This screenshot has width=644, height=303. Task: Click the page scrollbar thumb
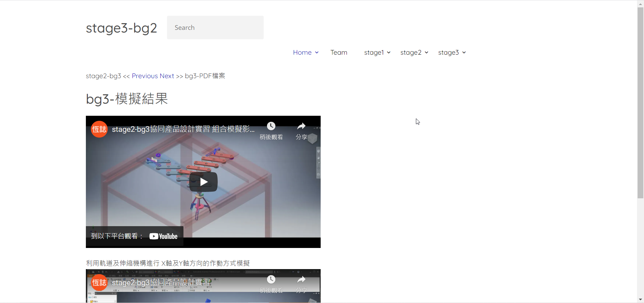(x=640, y=103)
